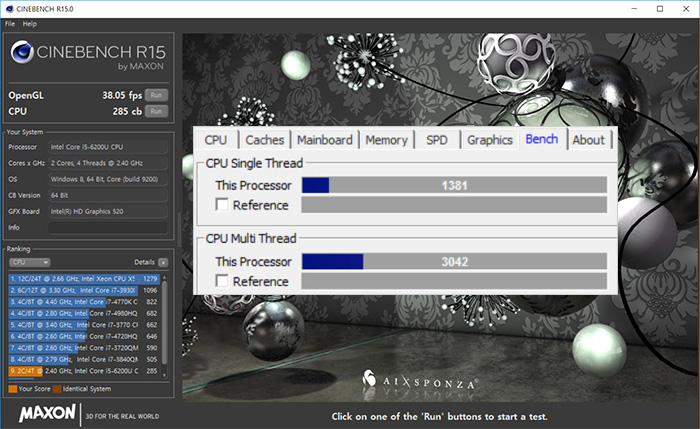The height and width of the screenshot is (429, 700).
Task: Select ranking row 2 Core i7-3930K 1096
Action: 84,290
